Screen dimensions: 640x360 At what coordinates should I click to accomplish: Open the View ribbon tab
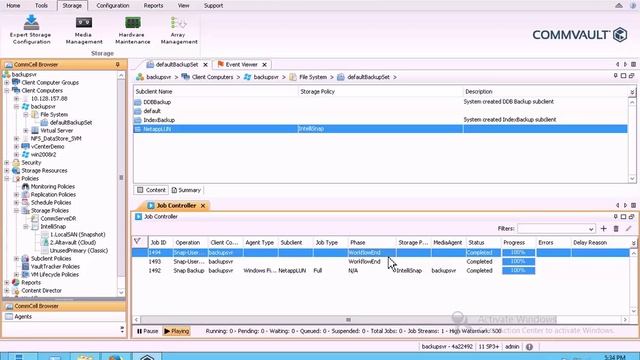(183, 5)
